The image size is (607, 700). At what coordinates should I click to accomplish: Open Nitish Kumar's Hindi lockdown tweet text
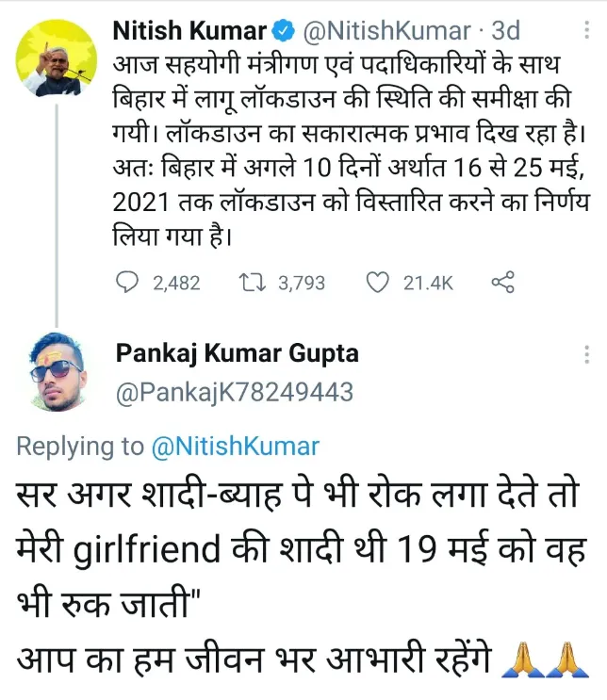click(351, 151)
